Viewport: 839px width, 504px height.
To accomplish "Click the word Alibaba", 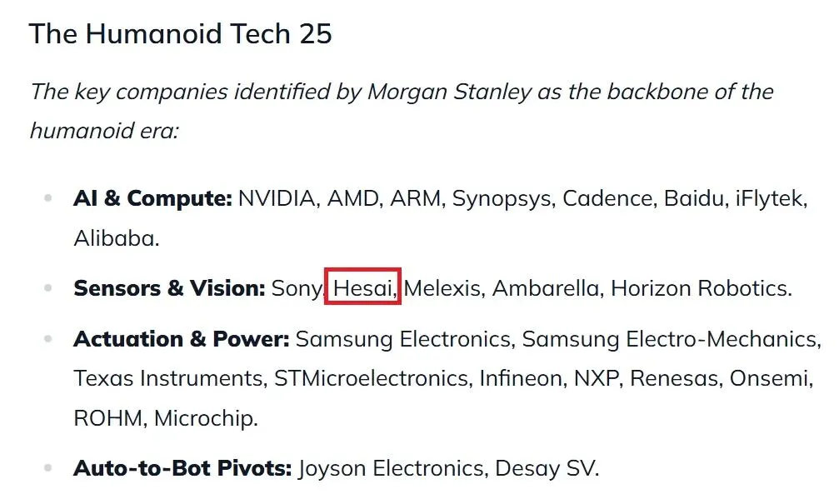I will pyautogui.click(x=113, y=238).
